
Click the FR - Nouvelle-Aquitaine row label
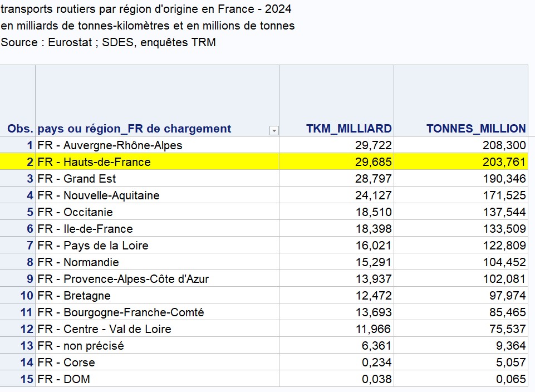(99, 195)
